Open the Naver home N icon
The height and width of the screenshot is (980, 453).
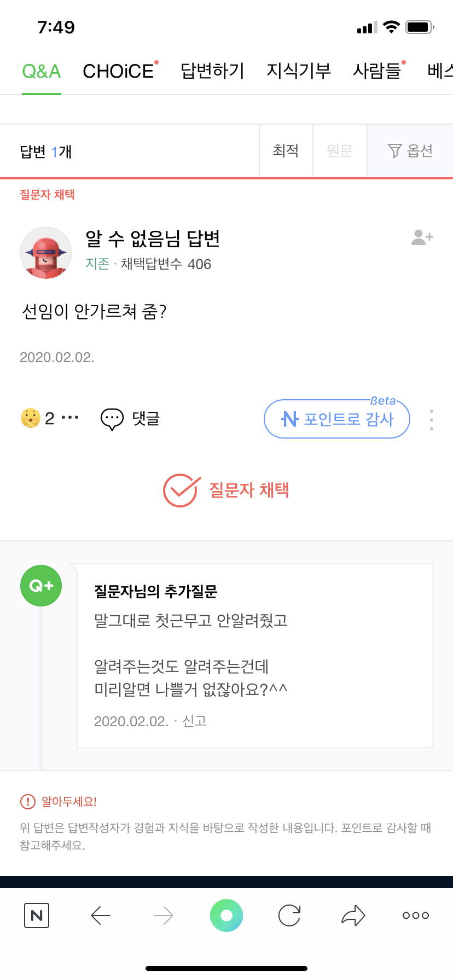point(37,915)
